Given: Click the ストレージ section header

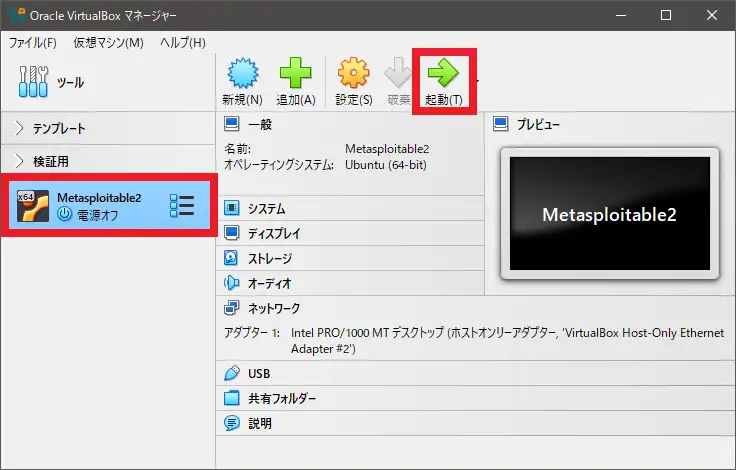Looking at the screenshot, I should click(270, 258).
